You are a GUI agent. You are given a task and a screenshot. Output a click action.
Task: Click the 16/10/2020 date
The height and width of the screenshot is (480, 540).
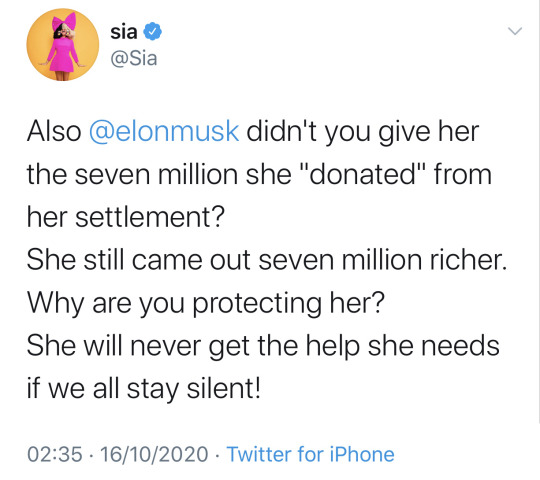click(x=154, y=453)
